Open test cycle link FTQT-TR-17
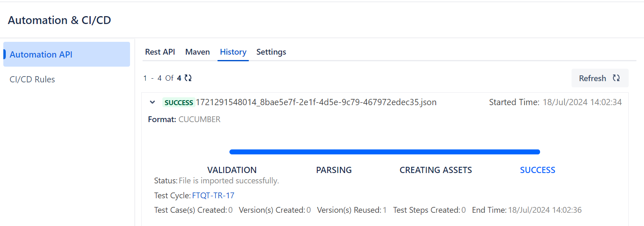Image resolution: width=644 pixels, height=226 pixels. click(213, 195)
